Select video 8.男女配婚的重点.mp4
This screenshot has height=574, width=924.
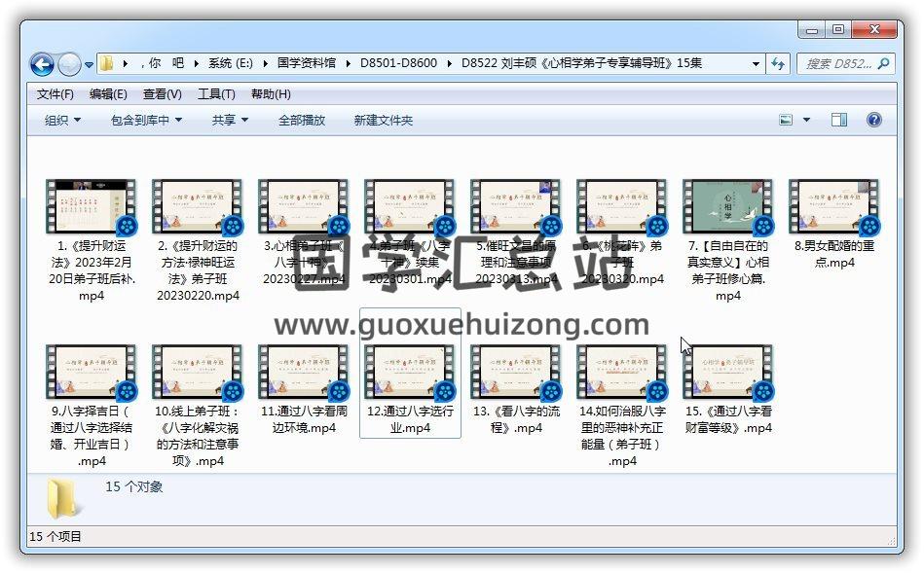click(833, 224)
